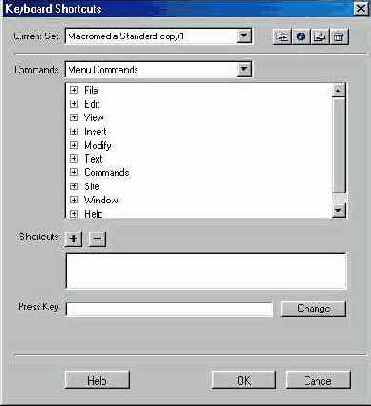371x406 pixels.
Task: Expand the Edit tree node
Action: click(74, 104)
